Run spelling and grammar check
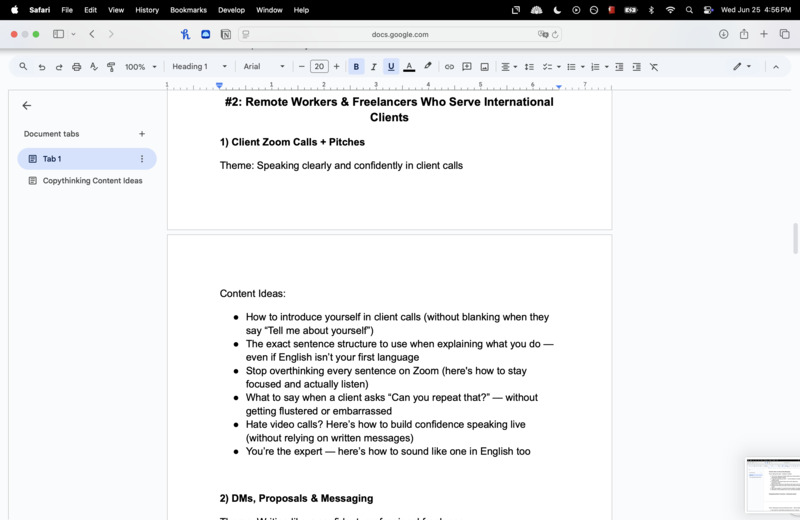 click(x=94, y=67)
